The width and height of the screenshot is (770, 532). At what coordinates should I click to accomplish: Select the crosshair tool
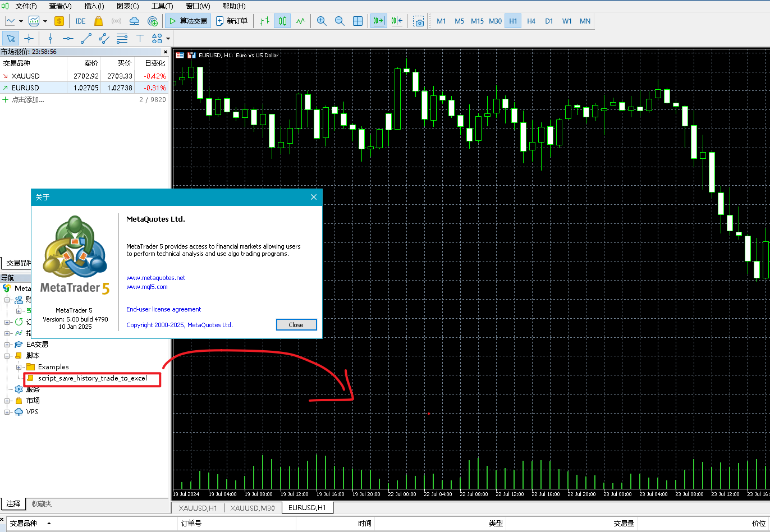[29, 38]
